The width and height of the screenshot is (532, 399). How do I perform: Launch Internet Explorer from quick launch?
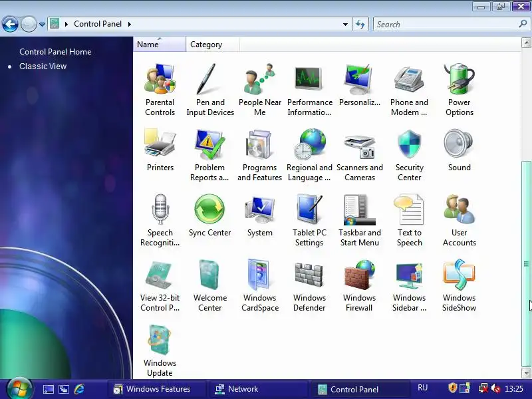point(79,389)
